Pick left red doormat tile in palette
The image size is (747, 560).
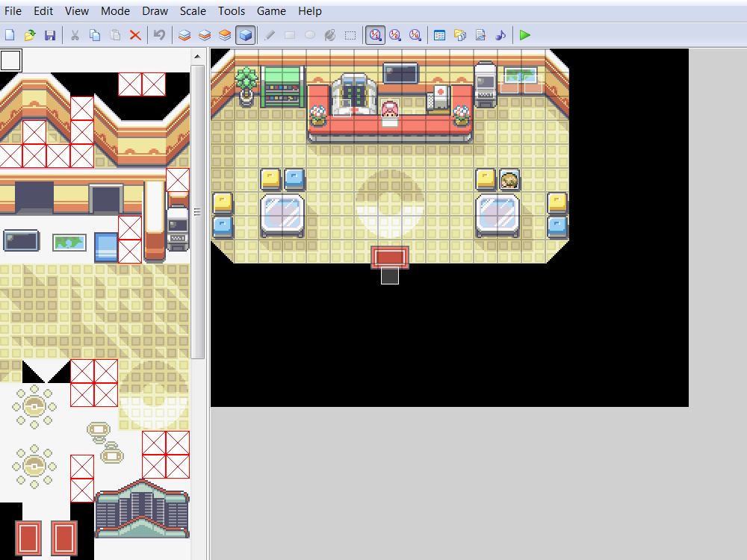click(x=28, y=538)
